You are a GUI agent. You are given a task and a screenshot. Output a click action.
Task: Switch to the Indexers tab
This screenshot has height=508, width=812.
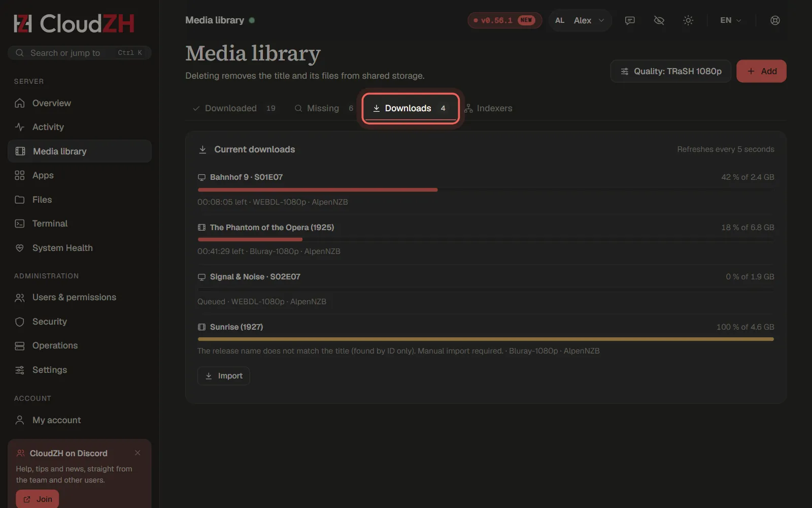pos(488,108)
